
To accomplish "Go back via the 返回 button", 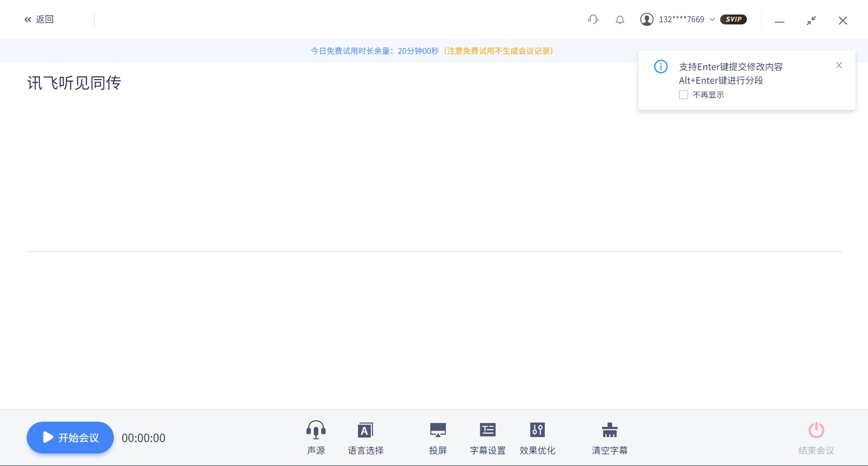I will [39, 19].
